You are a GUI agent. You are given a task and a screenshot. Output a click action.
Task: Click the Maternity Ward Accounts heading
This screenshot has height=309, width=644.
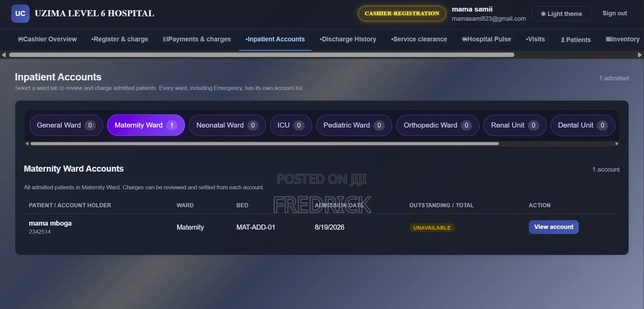pos(74,169)
